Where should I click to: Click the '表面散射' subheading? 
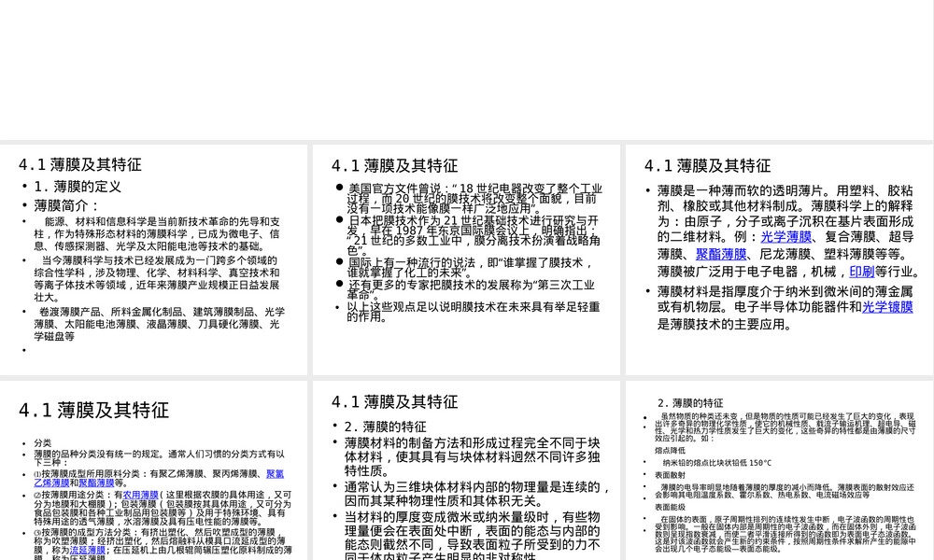670,475
